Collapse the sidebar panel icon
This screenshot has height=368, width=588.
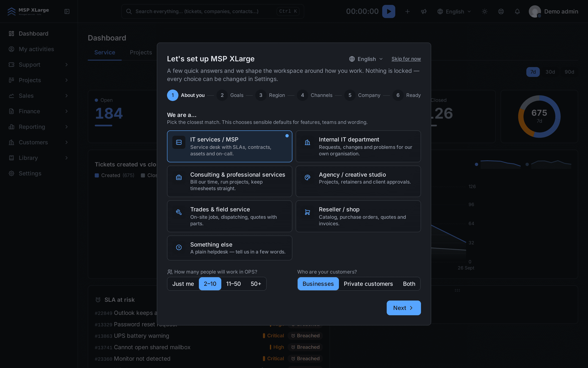(67, 11)
